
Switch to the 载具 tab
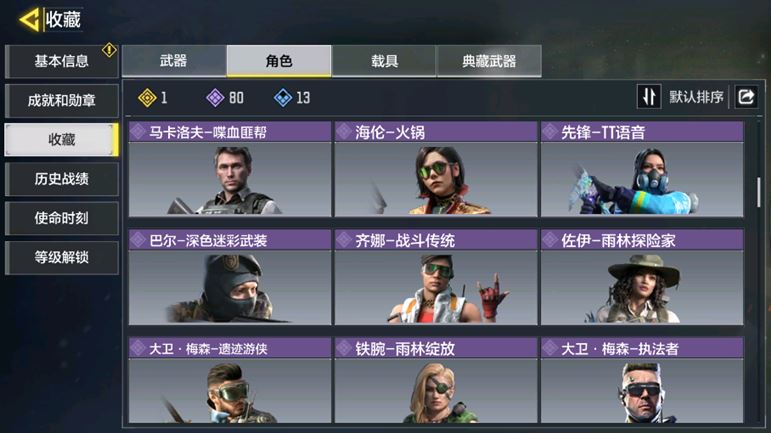tap(384, 61)
